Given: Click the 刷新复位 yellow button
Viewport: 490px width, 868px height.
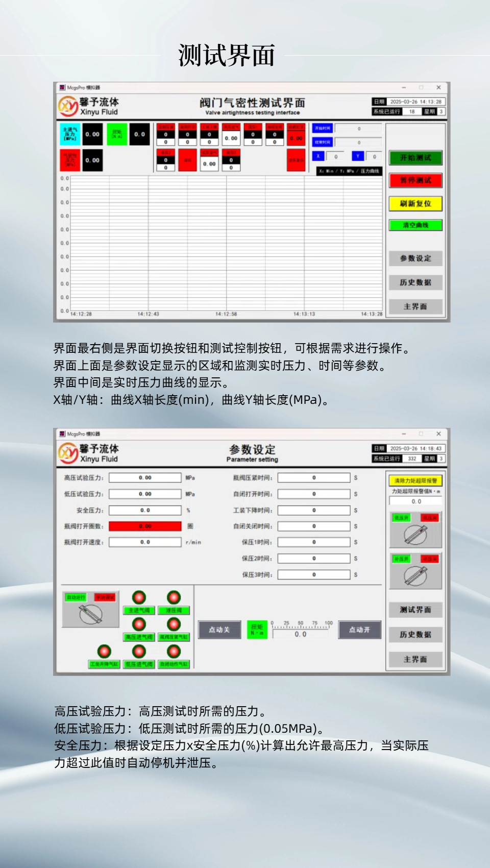Looking at the screenshot, I should click(415, 204).
